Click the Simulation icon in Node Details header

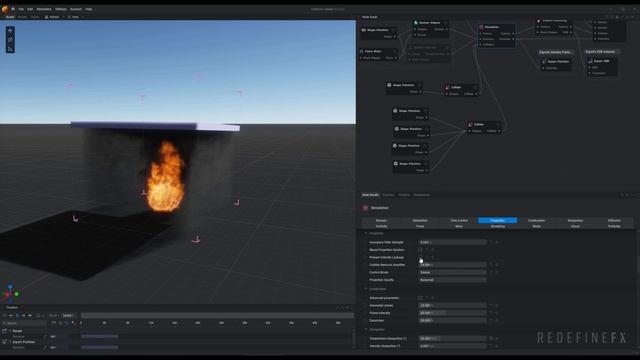tap(365, 208)
